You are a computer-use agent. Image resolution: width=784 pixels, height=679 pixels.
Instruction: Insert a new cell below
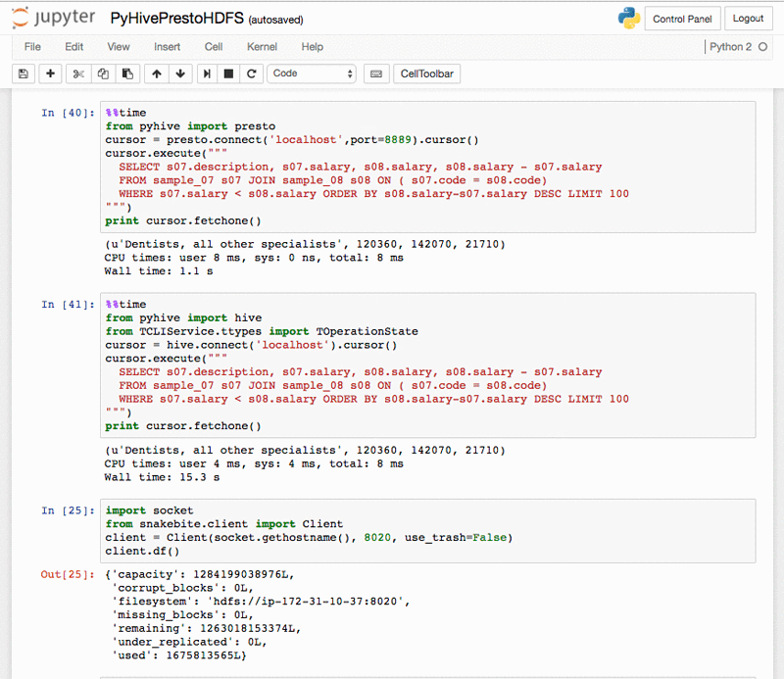pos(50,73)
